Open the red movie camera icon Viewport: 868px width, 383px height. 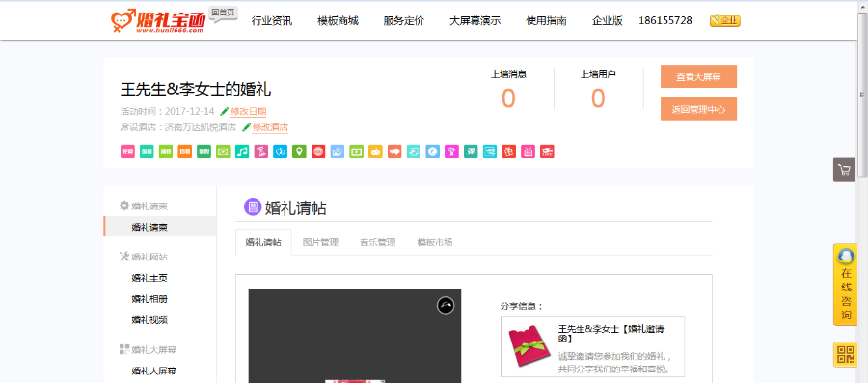548,151
